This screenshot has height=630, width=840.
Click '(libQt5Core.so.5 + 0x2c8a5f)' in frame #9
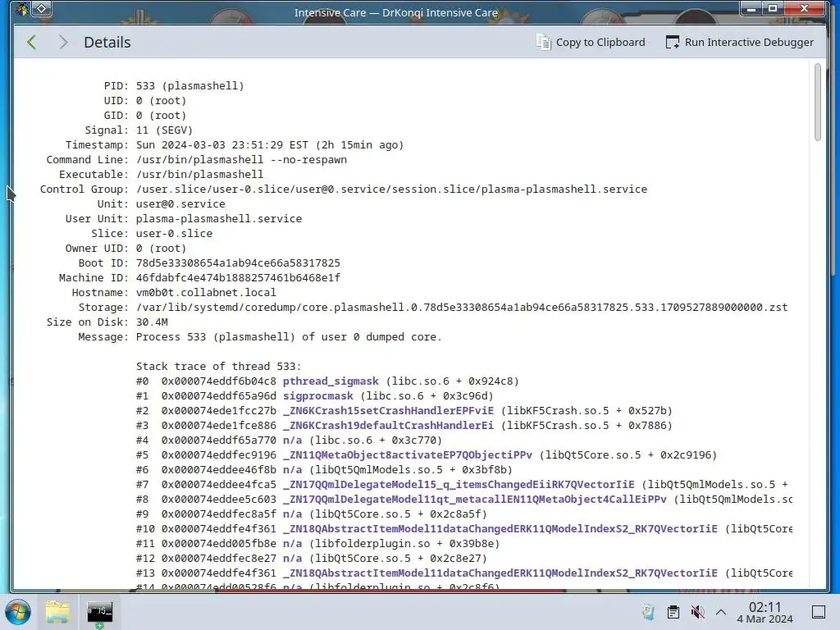pyautogui.click(x=398, y=514)
